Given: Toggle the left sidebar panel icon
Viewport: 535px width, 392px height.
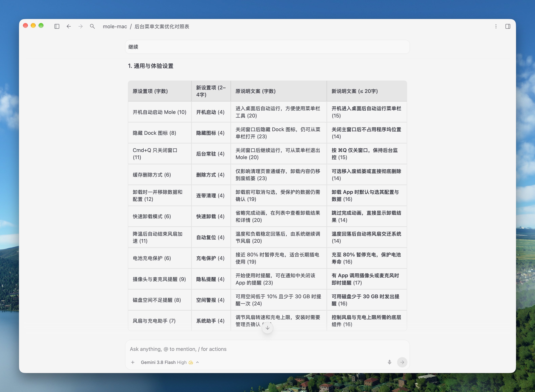Looking at the screenshot, I should [57, 26].
